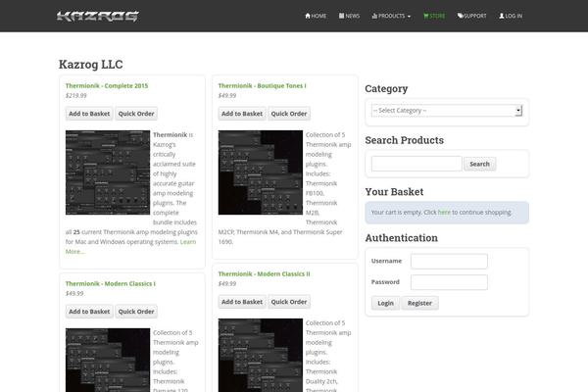588x392 pixels.
Task: Open Boutique Tones I product thumbnail
Action: pos(261,172)
